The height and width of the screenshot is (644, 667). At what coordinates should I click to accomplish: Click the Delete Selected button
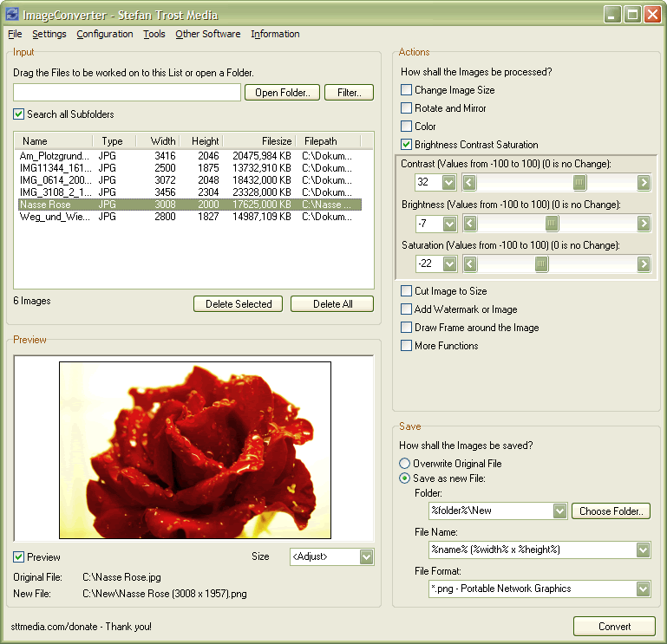click(x=239, y=304)
